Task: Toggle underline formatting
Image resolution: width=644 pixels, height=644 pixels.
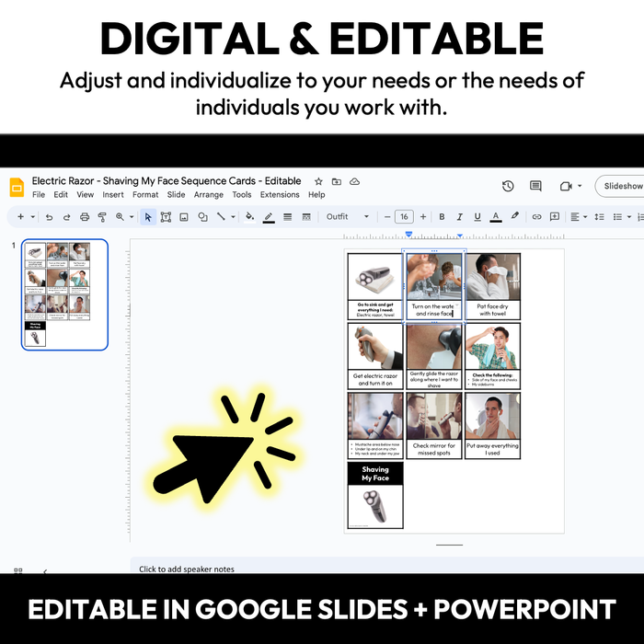Action: pyautogui.click(x=478, y=217)
